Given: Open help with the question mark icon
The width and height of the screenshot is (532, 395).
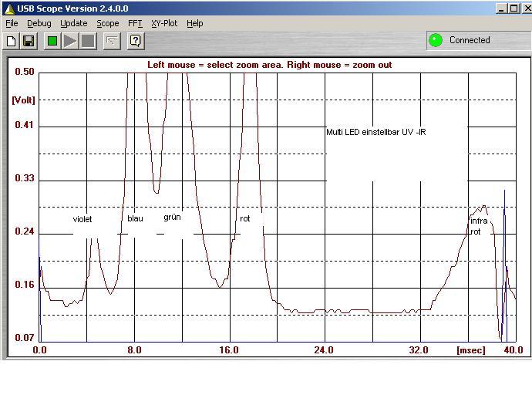Looking at the screenshot, I should click(136, 41).
